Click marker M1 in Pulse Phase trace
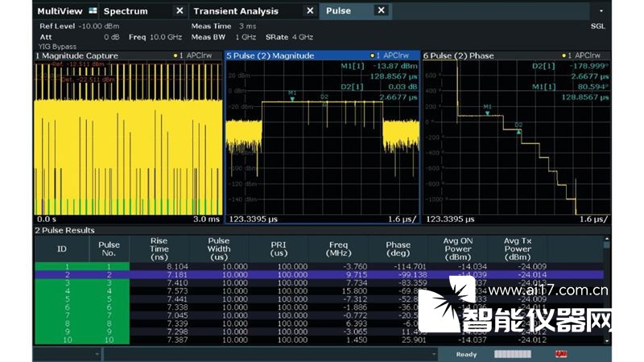This screenshot has height=362, width=644. 487,110
